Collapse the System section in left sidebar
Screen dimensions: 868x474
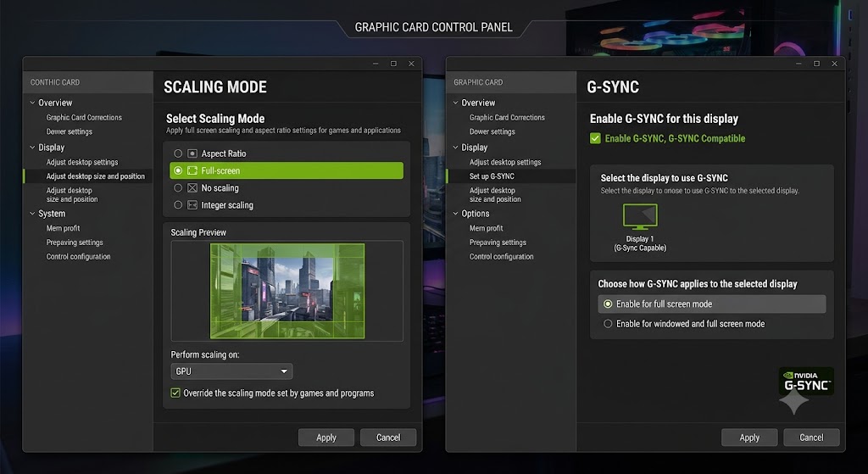pyautogui.click(x=32, y=214)
